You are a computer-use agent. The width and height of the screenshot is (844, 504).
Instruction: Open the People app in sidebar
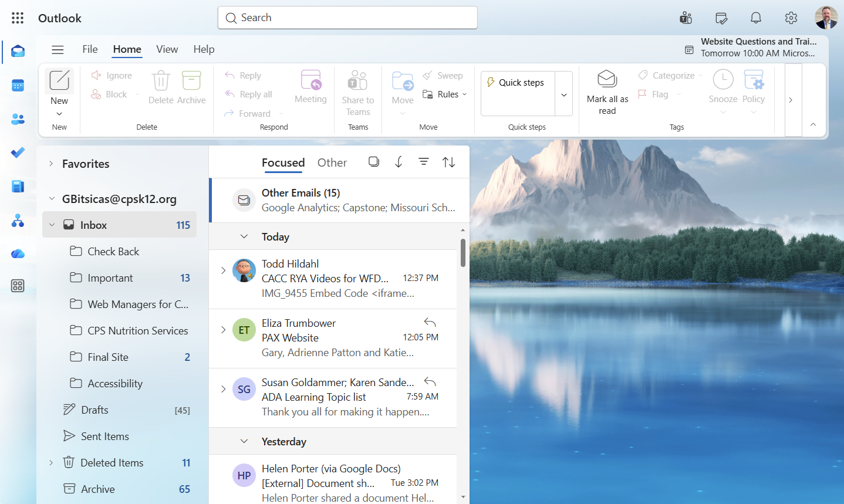[x=18, y=119]
